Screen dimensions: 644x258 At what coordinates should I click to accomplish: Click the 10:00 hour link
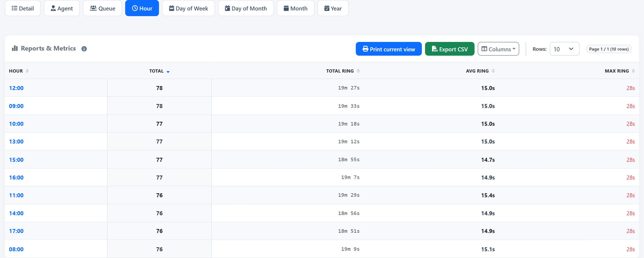click(x=16, y=124)
